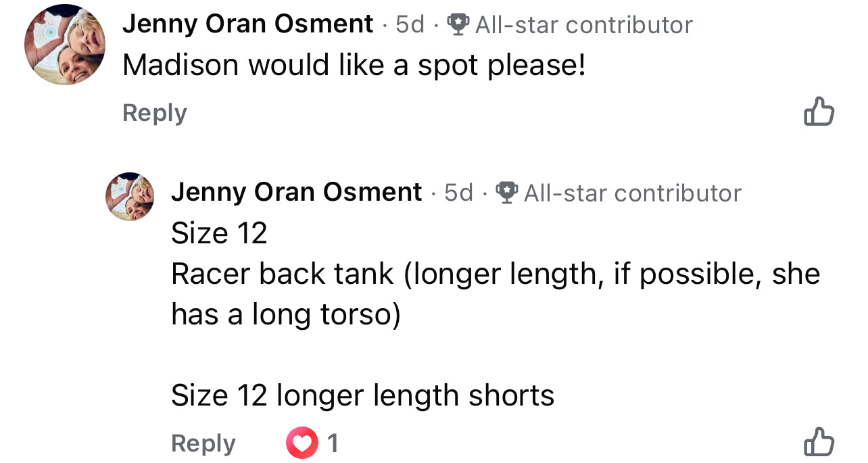868x463 pixels.
Task: Click the text "Madison would like a spot please!"
Action: [x=354, y=66]
